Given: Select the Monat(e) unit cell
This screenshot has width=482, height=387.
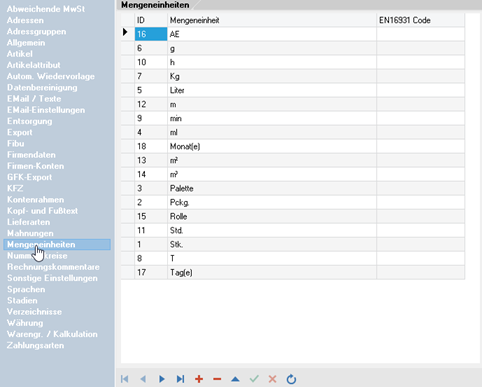Looking at the screenshot, I should click(272, 146).
